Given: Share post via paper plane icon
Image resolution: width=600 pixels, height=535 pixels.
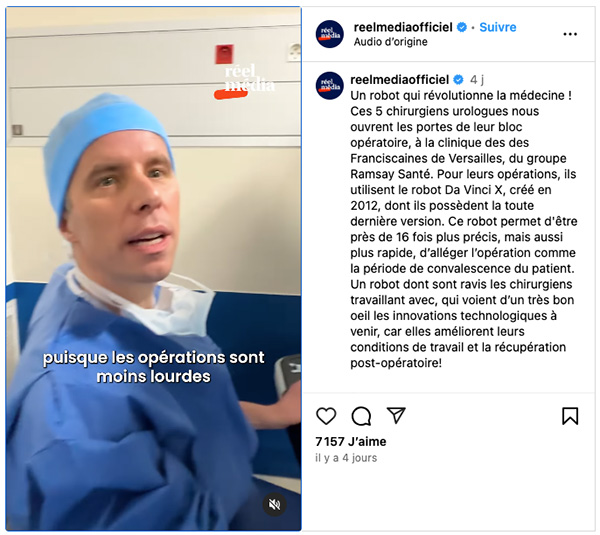Looking at the screenshot, I should (x=396, y=415).
